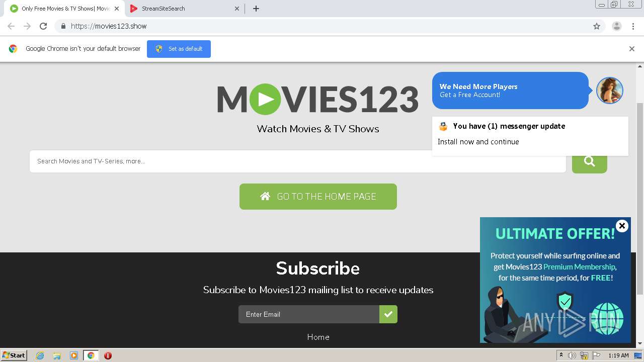The image size is (644, 362).
Task: Click the Set as default button
Action: pos(179,49)
